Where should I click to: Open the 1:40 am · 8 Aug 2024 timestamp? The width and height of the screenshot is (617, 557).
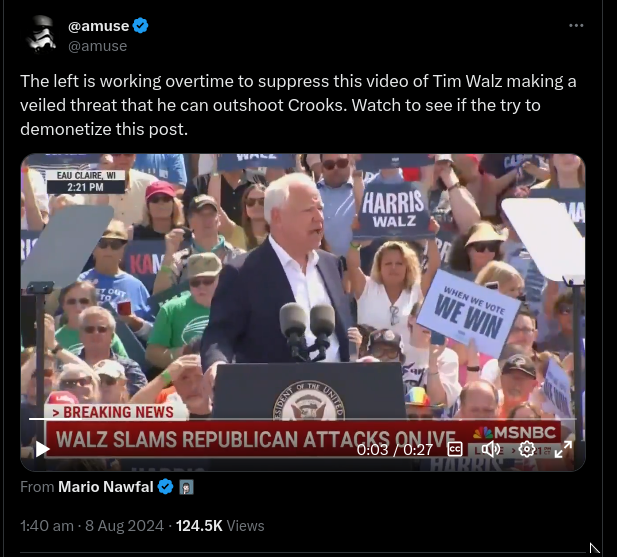92,526
